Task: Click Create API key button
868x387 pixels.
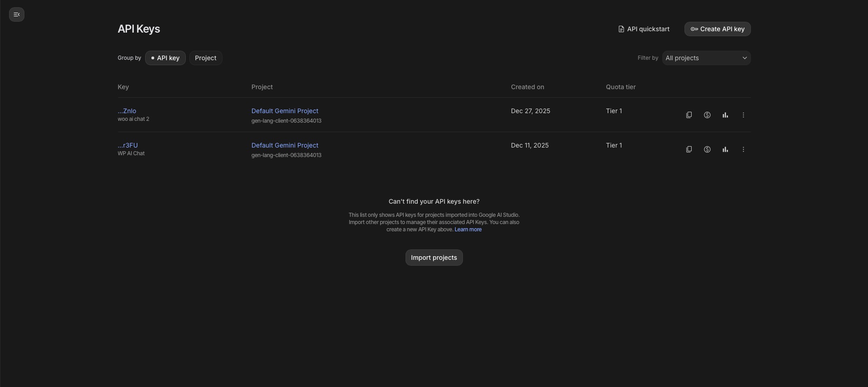Action: tap(717, 29)
